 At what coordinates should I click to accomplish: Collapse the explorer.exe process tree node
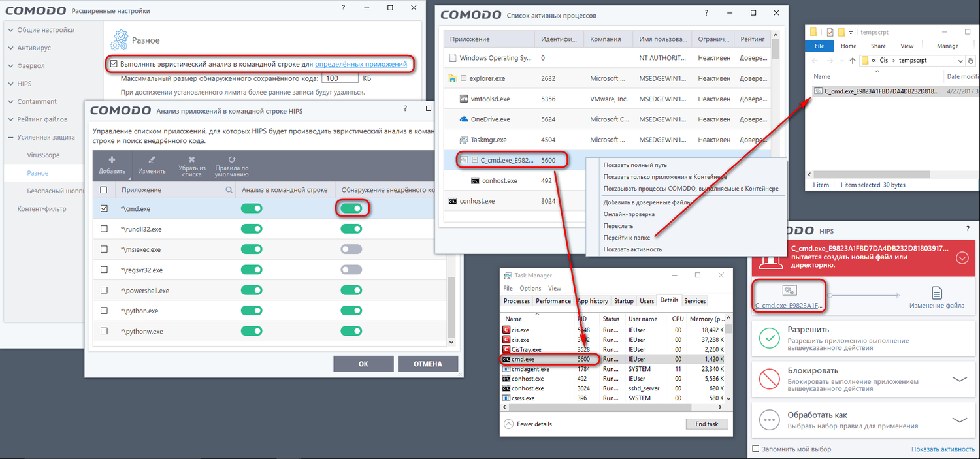click(x=465, y=79)
